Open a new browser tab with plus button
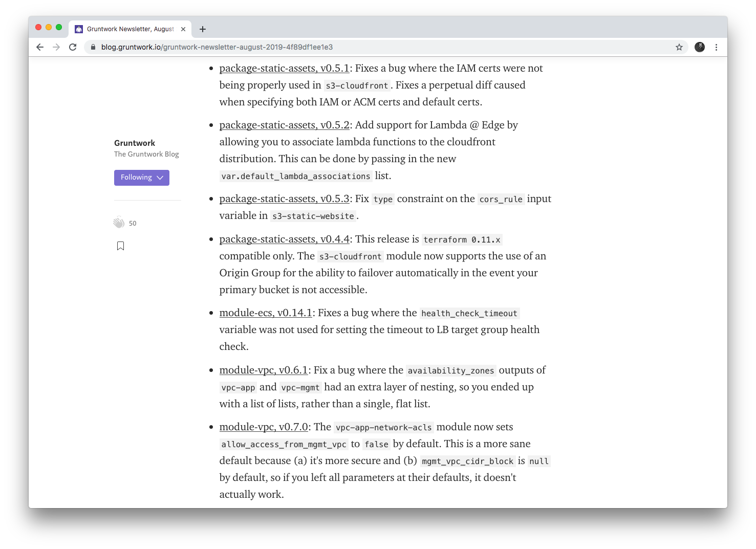Screen dimensions: 756x549 click(x=203, y=29)
